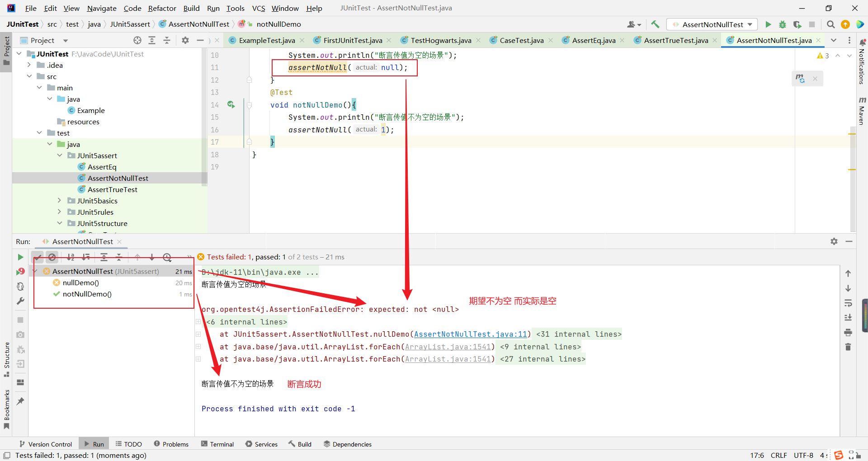
Task: Load Maven changes using floating reload icon
Action: click(800, 79)
